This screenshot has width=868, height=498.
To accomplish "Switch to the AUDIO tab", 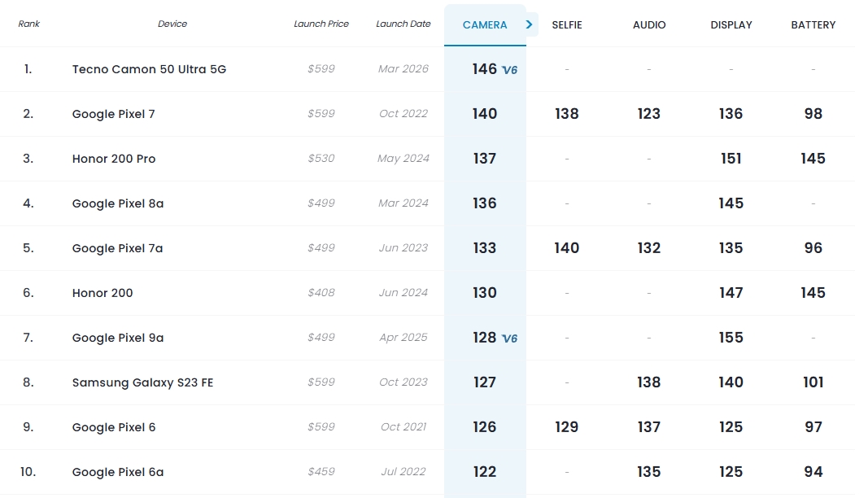I will coord(649,24).
